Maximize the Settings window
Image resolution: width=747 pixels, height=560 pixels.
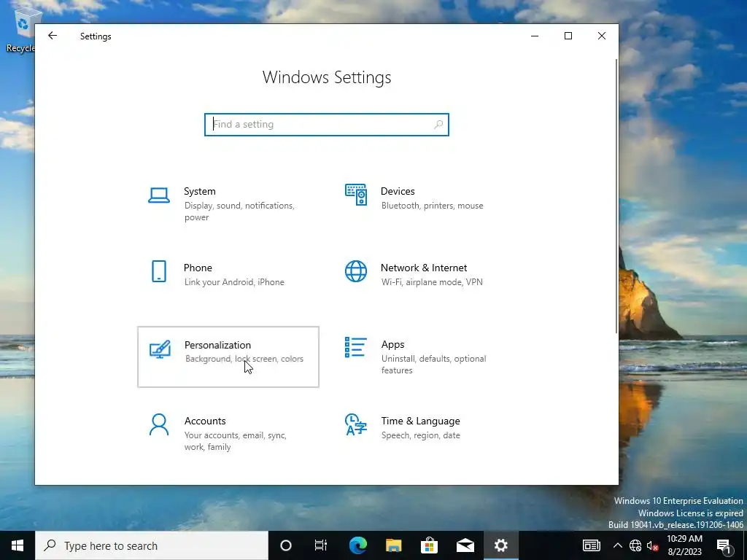pyautogui.click(x=568, y=36)
